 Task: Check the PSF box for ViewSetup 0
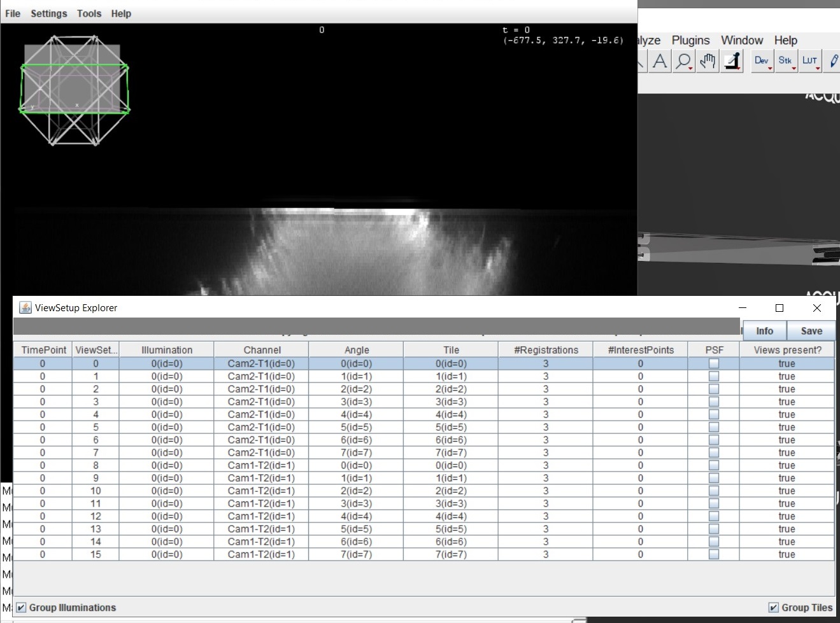[x=713, y=363]
